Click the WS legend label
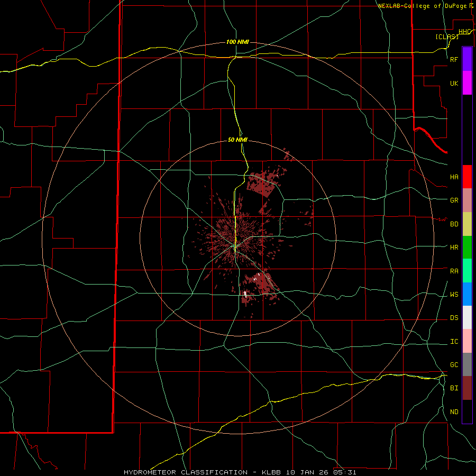Image resolution: width=476 pixels, height=476 pixels. click(454, 295)
